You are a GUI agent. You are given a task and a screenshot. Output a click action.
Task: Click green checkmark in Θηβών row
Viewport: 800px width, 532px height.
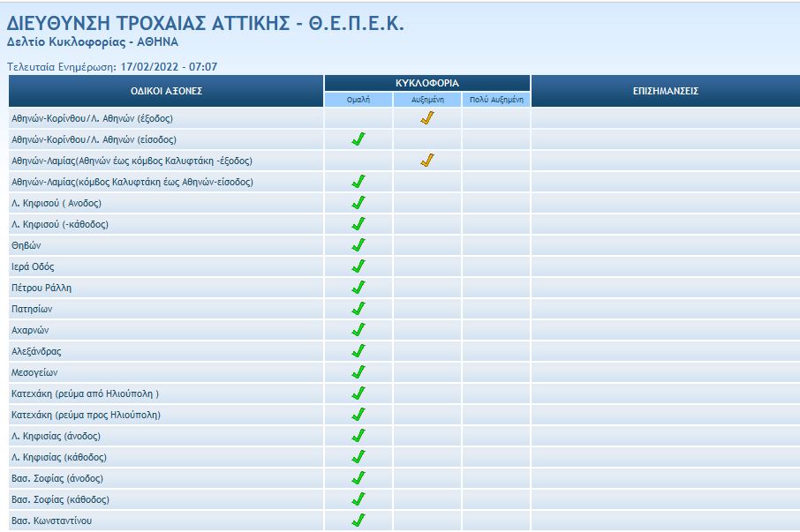358,245
